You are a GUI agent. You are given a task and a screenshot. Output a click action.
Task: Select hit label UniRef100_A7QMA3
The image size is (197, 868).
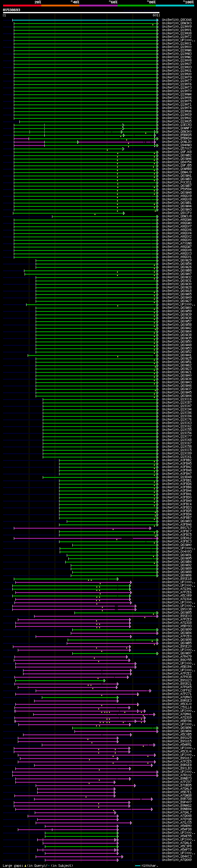tap(177, 697)
